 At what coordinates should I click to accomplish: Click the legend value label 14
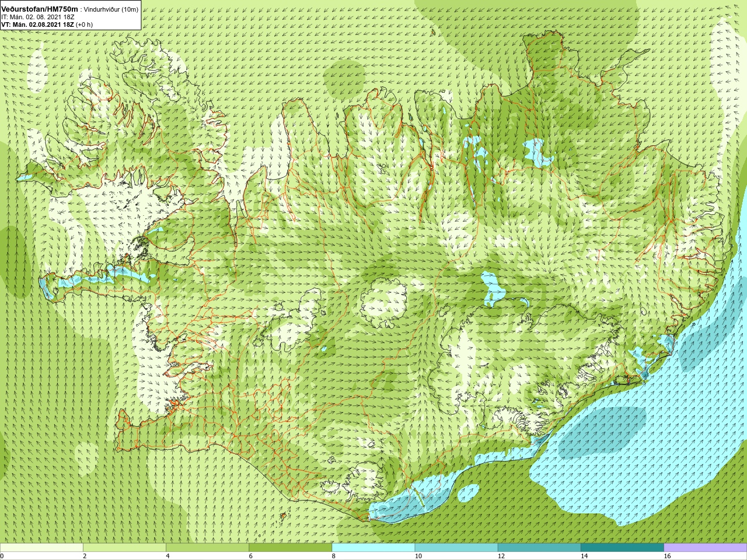pos(584,556)
